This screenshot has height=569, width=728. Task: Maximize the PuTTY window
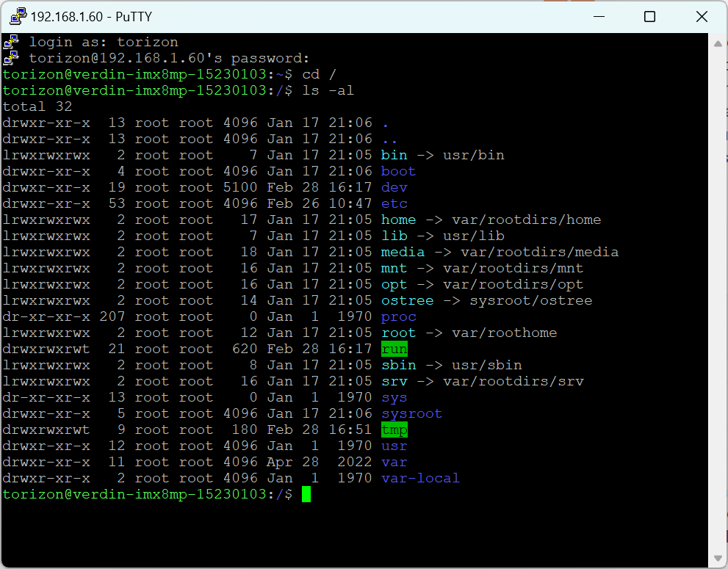(650, 17)
